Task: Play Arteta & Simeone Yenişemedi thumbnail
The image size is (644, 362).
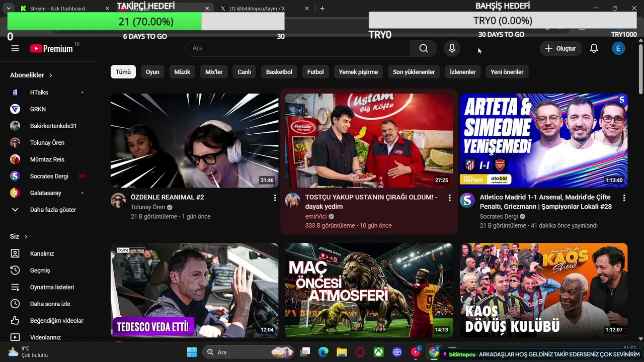Action: tap(543, 140)
